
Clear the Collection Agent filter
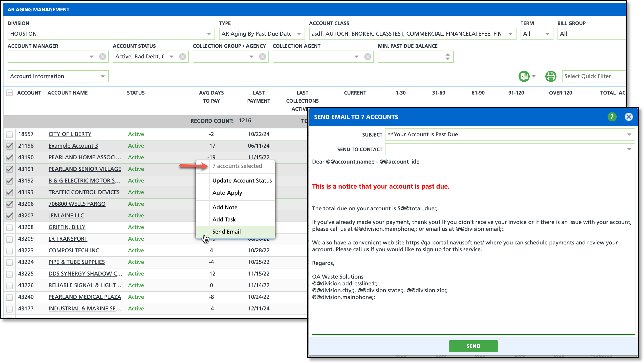tap(368, 57)
